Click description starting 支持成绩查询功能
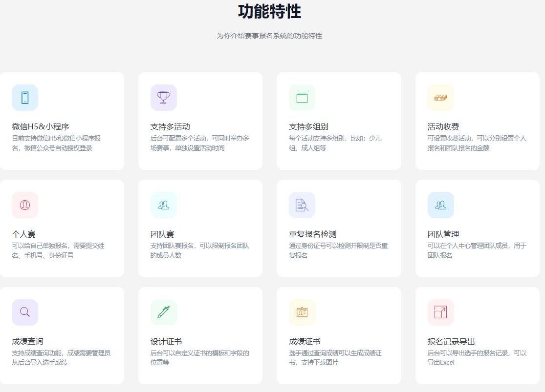 coord(61,358)
